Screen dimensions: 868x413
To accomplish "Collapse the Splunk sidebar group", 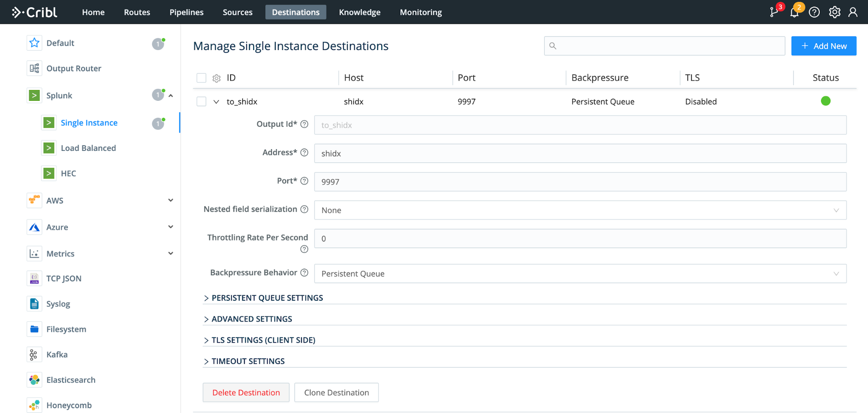I will pos(171,96).
